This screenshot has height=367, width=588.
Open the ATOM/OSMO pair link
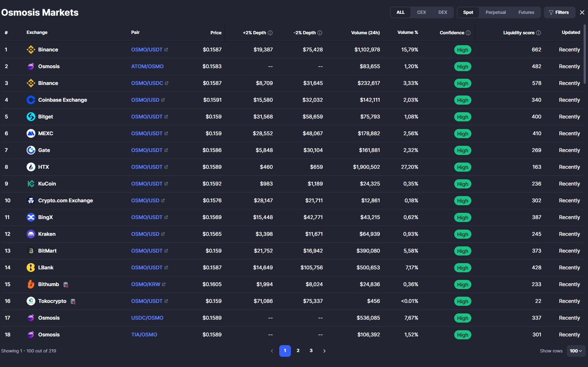(x=147, y=66)
